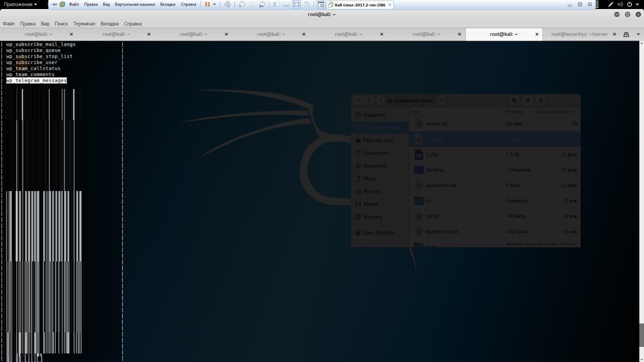Click the search icon in dimmed Files window
This screenshot has height=362, width=644.
pyautogui.click(x=514, y=100)
